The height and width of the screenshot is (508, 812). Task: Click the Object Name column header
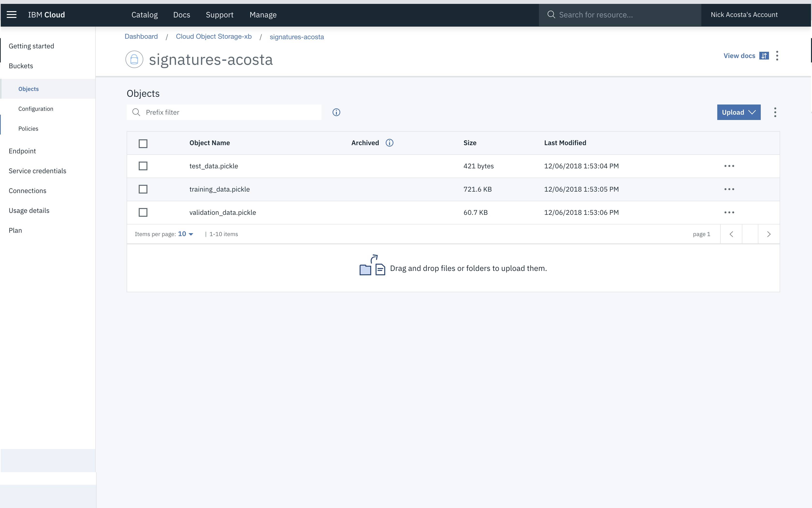point(209,143)
